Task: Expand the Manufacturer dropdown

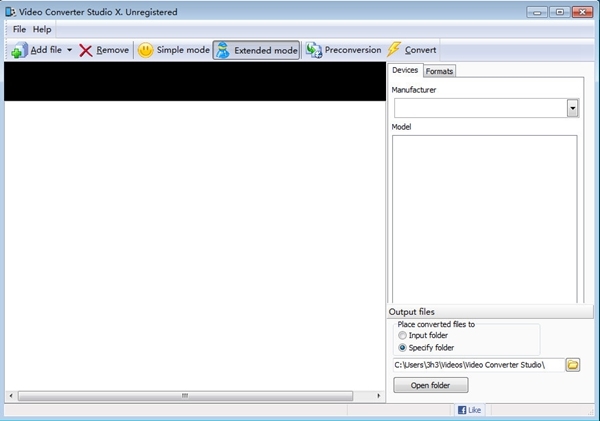Action: pyautogui.click(x=572, y=108)
